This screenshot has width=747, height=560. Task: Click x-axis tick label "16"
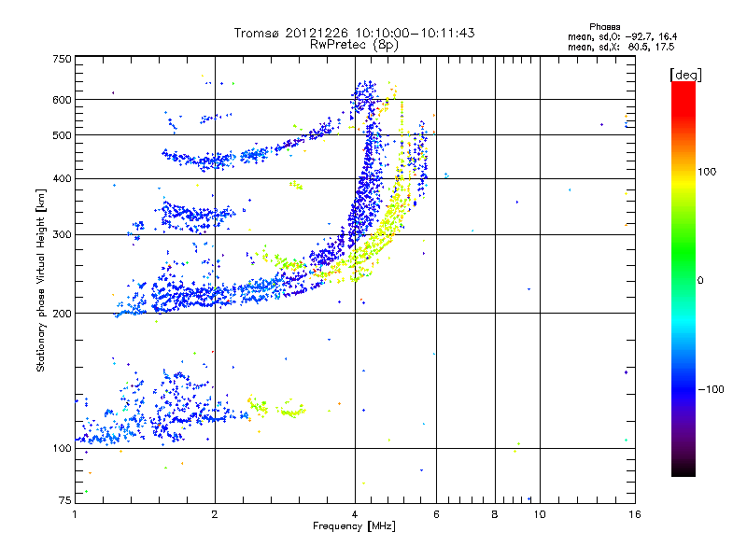(x=635, y=514)
